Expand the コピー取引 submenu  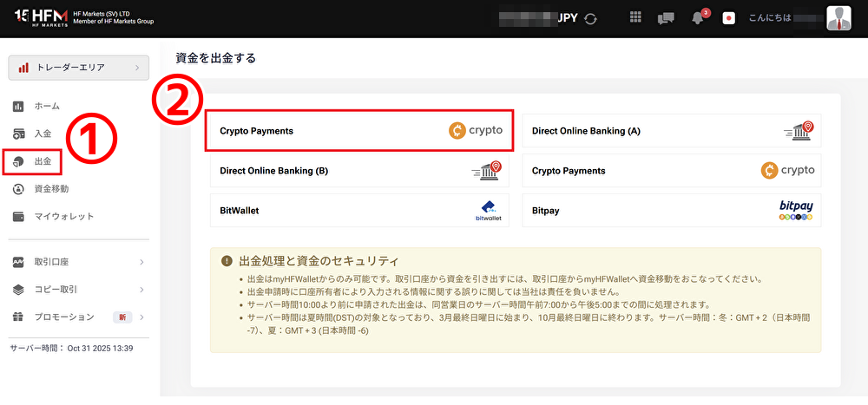[78, 289]
